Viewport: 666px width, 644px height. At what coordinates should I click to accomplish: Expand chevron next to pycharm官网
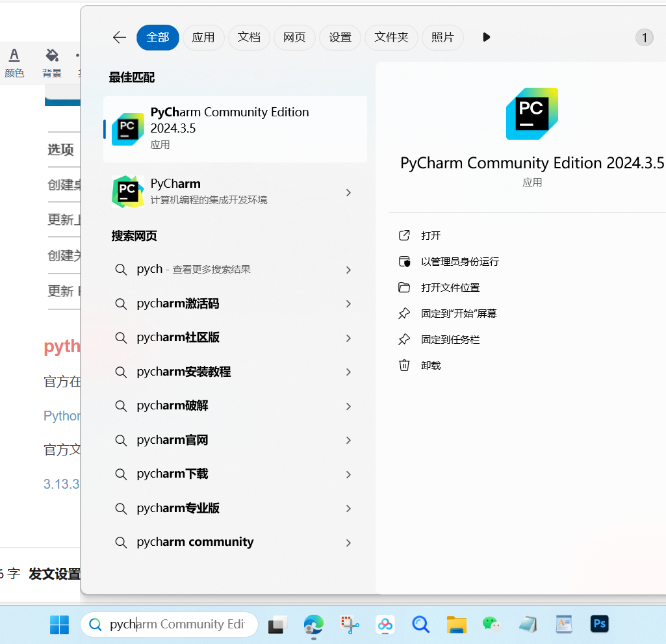(x=348, y=440)
